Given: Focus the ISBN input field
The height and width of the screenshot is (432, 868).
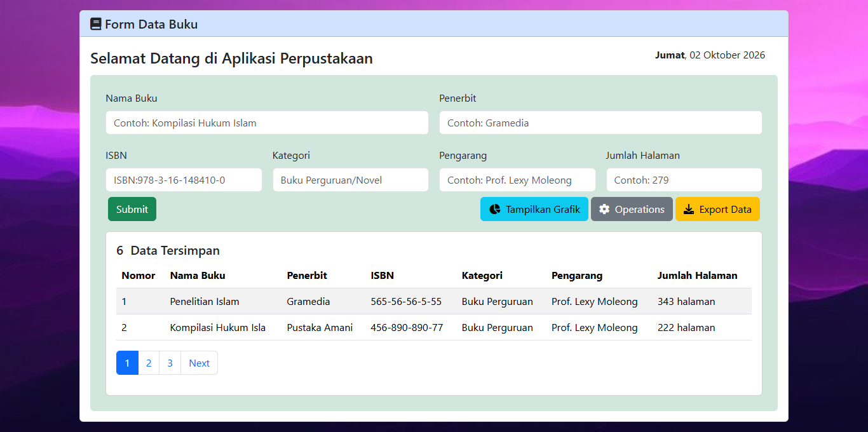Looking at the screenshot, I should pos(184,180).
